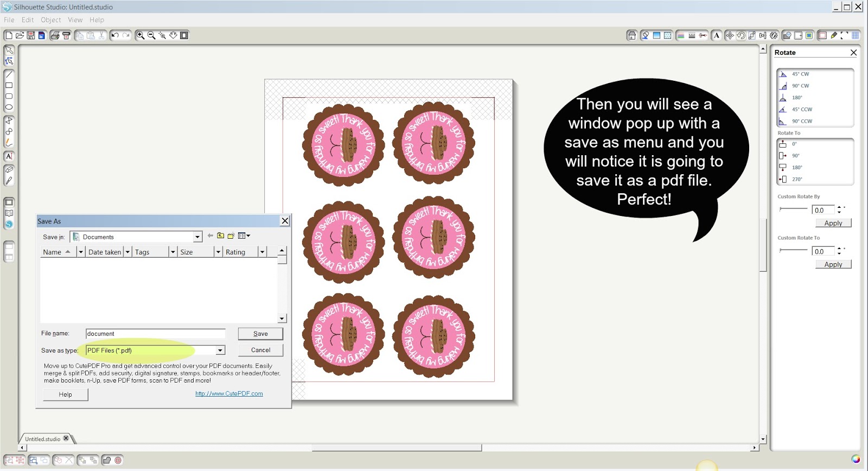Open the Name column dropdown arrow

pos(81,252)
